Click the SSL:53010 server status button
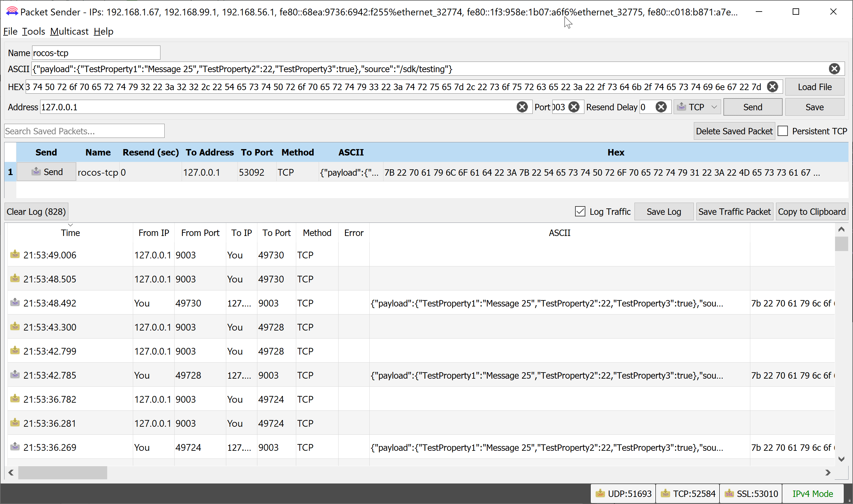 point(751,493)
